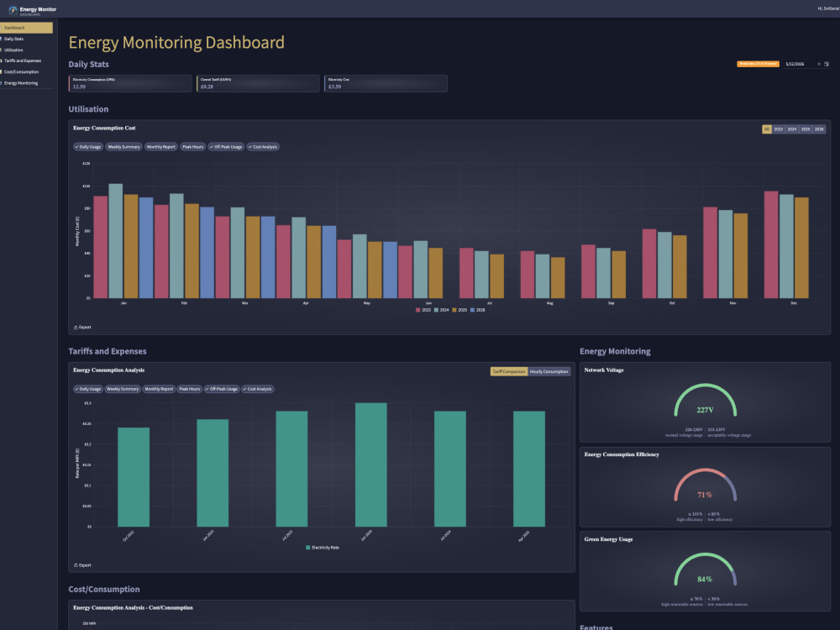Click the Oct 2022 Electricity Rate bar
The height and width of the screenshot is (630, 840).
click(x=134, y=477)
